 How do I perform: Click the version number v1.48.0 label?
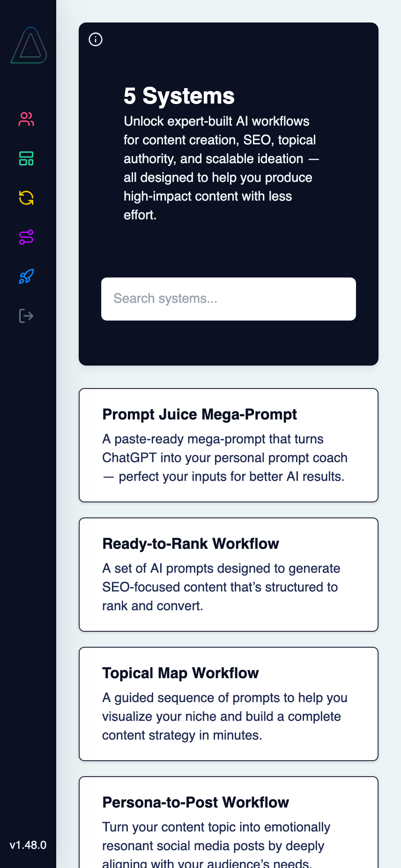tap(28, 845)
